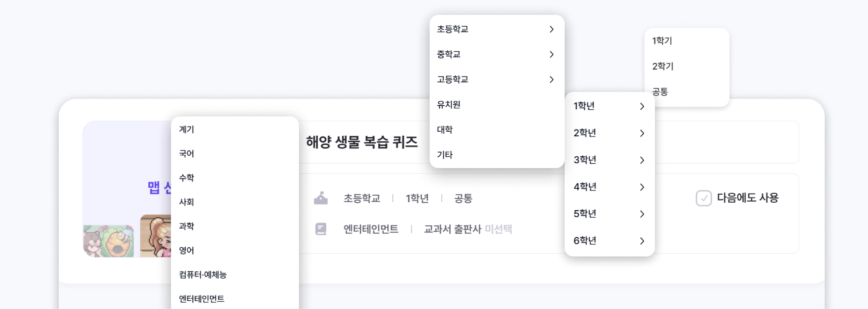Open the 1학년 submenu chevron
868x309 pixels.
click(x=642, y=106)
